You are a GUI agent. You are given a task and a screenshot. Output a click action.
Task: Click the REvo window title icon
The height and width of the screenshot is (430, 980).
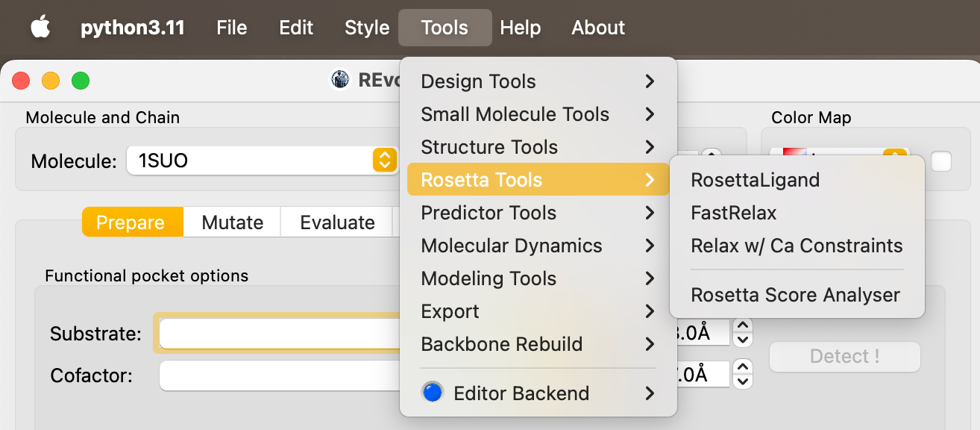pos(341,80)
